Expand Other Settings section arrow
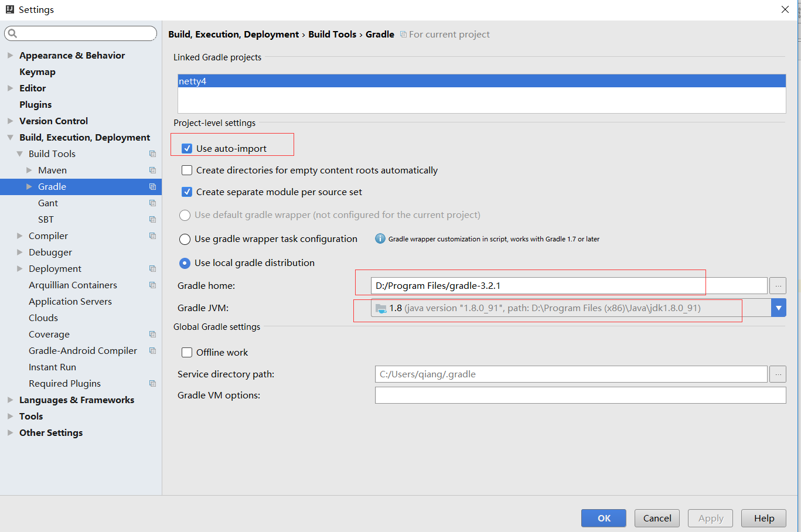 click(x=10, y=432)
